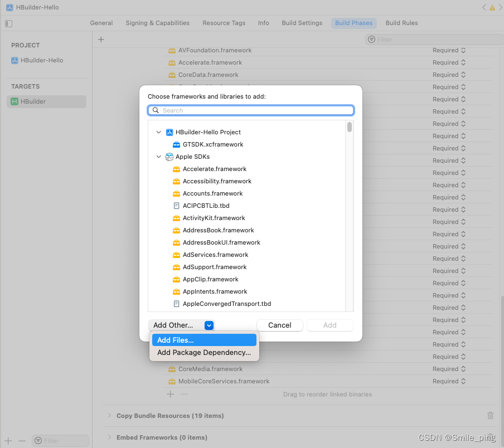Click the ACIPCBTLib.tbd document icon
The width and height of the screenshot is (504, 448).
pos(176,206)
